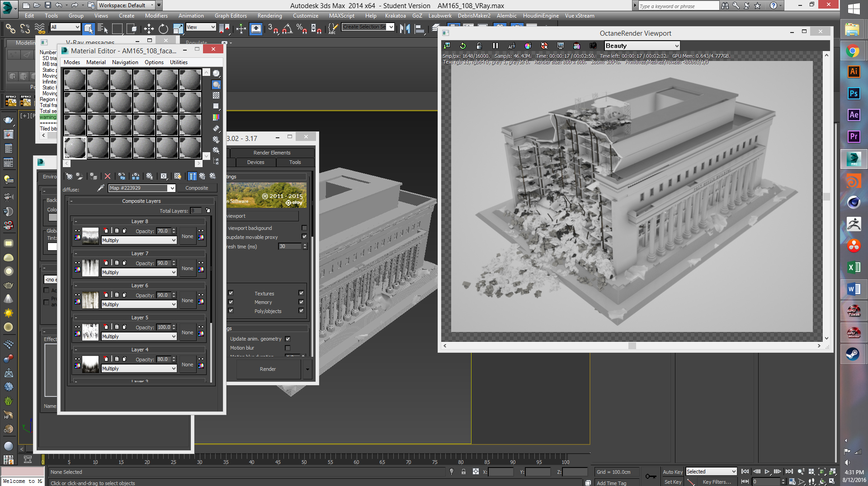Switch to the Render Elements tab
The image size is (868, 486).
(x=272, y=153)
